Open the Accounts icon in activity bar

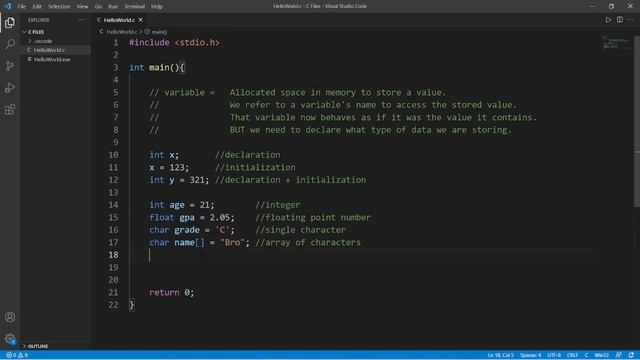10,317
